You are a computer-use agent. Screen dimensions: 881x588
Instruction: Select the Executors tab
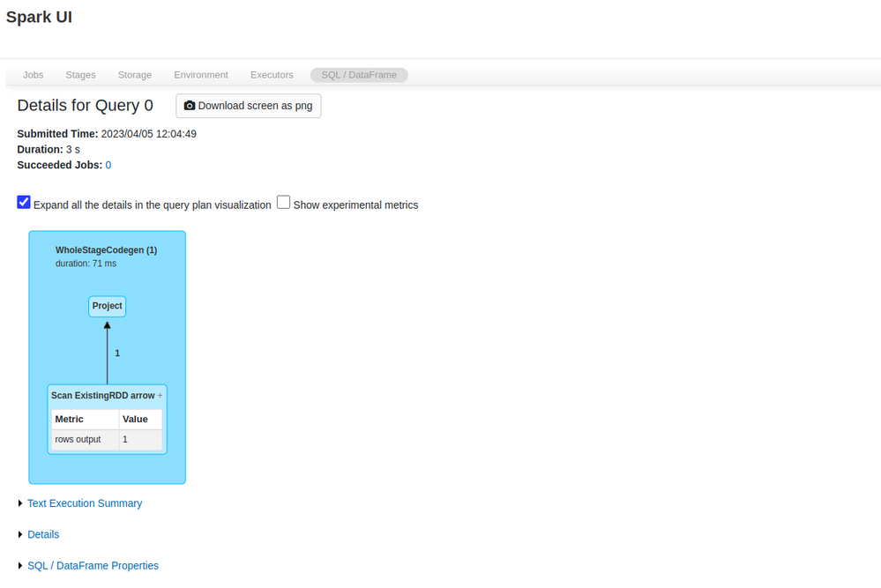click(x=272, y=75)
